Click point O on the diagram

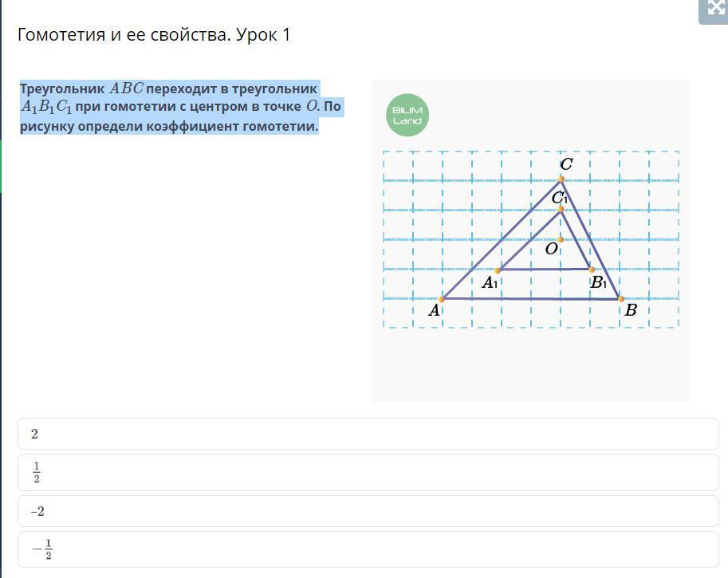561,239
